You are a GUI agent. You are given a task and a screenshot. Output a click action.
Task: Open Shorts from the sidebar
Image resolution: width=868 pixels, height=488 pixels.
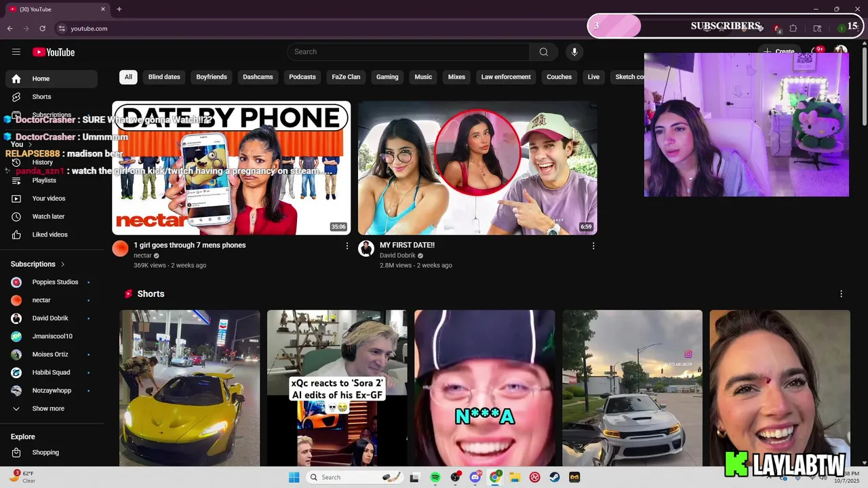pyautogui.click(x=52, y=97)
